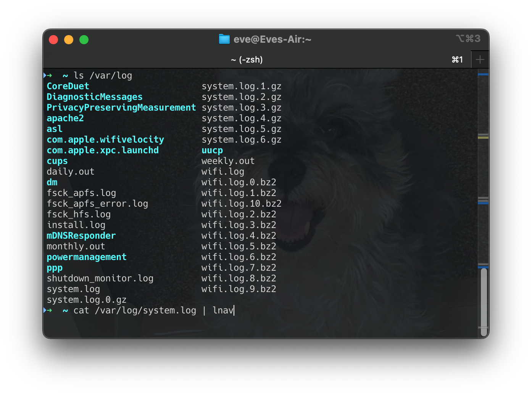The image size is (532, 395).
Task: Click the ⌥⌘3 indicator at the top right
Action: [469, 39]
